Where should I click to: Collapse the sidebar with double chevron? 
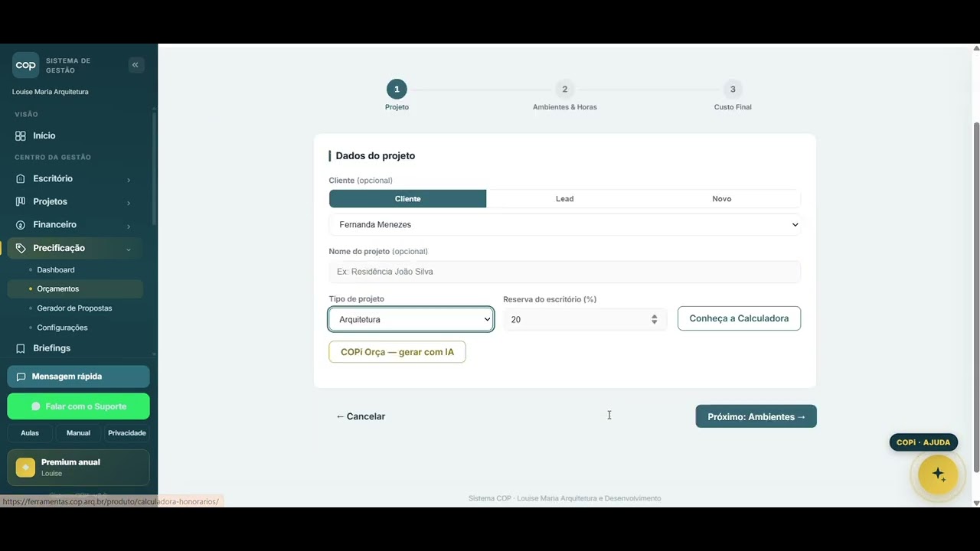136,65
